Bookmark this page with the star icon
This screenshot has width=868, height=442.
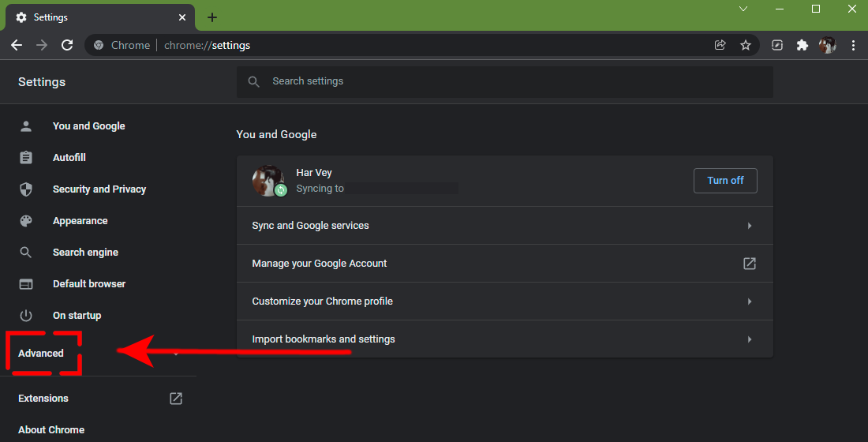(x=745, y=46)
